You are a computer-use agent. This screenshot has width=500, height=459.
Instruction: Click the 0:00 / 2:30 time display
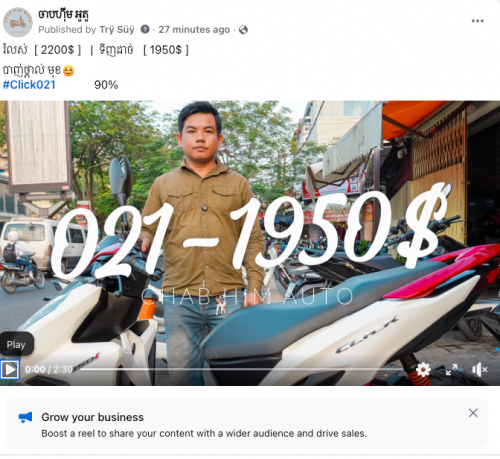point(49,369)
